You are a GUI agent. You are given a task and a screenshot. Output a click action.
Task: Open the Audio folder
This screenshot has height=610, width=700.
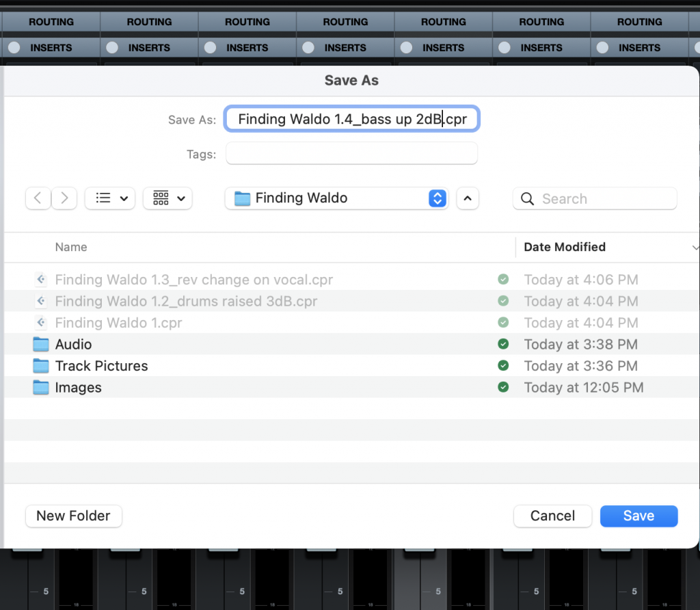pos(352,344)
